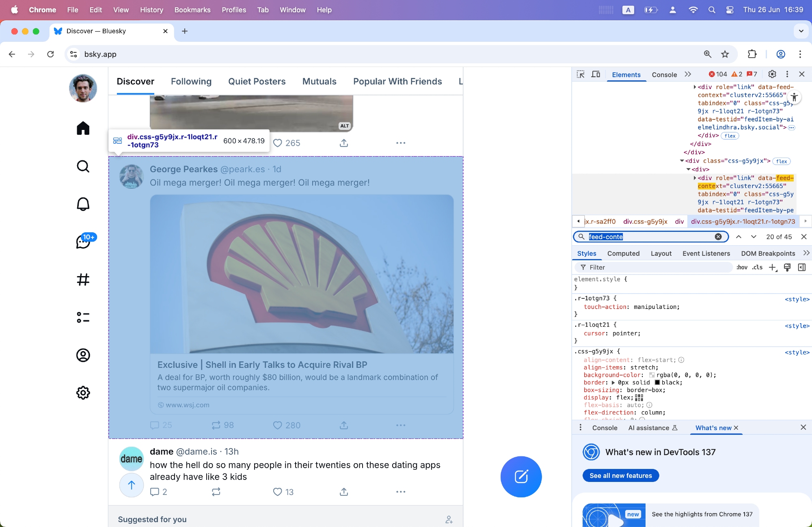Toggle the :hov element state panel

(742, 267)
